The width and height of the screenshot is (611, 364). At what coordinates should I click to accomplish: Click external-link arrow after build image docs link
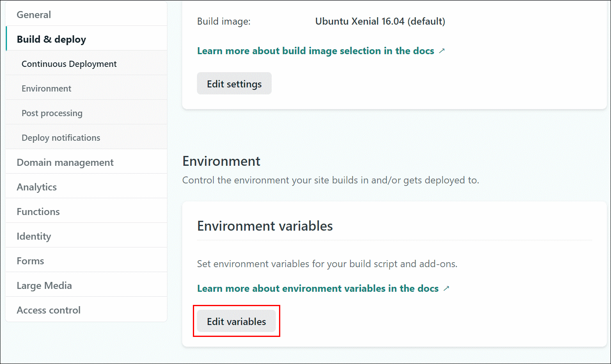pyautogui.click(x=442, y=51)
